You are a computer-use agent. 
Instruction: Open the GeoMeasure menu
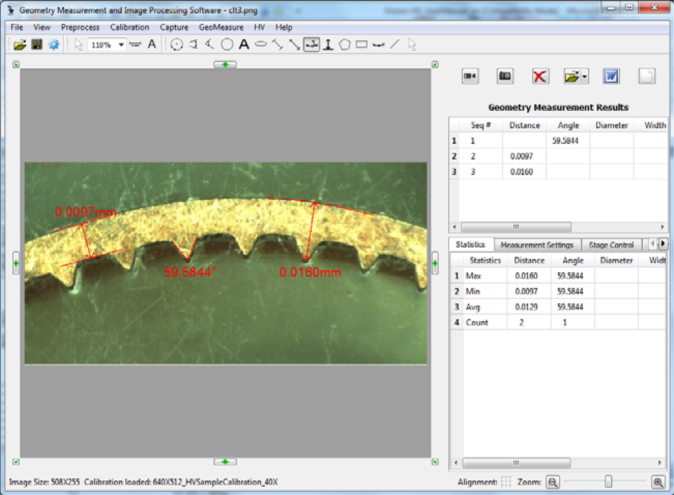220,27
